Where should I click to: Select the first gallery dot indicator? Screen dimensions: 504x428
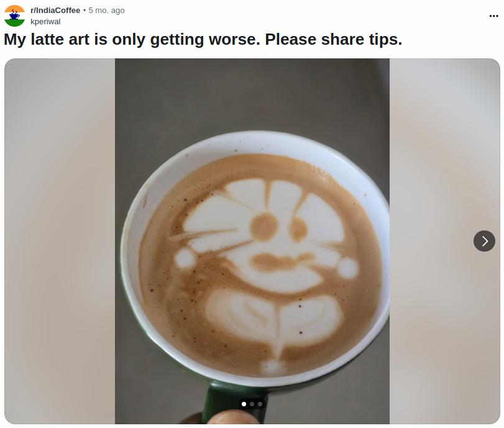coord(244,404)
